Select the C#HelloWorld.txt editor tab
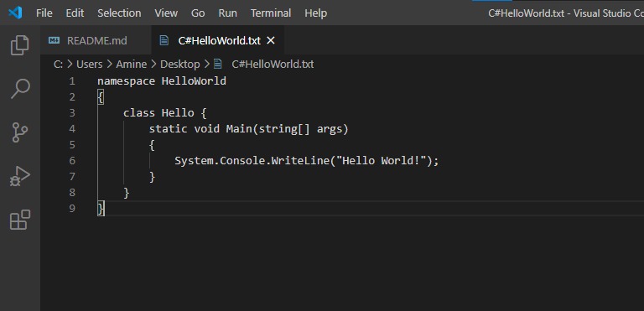This screenshot has width=644, height=311. [218, 40]
